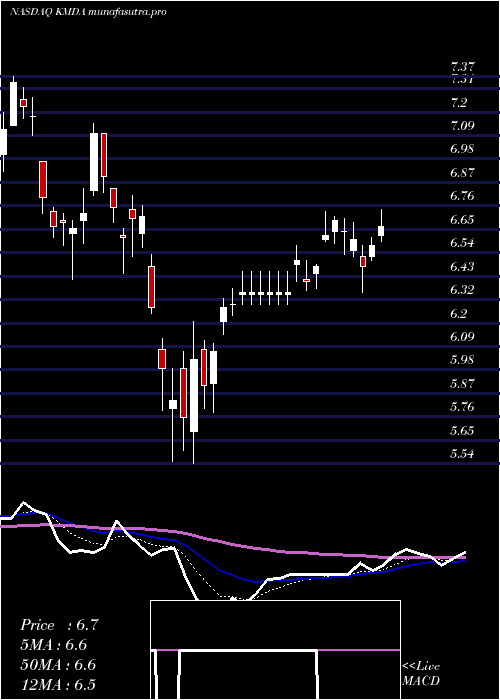
Task: Click the MACD indicator box
Action: pyautogui.click(x=275, y=650)
